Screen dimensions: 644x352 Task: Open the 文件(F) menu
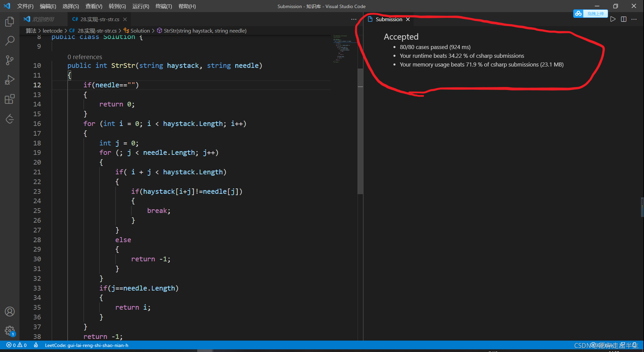click(25, 6)
